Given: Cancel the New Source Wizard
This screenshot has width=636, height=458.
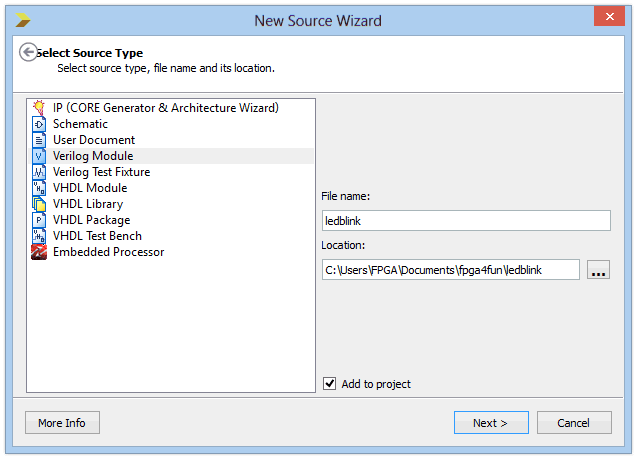Looking at the screenshot, I should tap(574, 423).
